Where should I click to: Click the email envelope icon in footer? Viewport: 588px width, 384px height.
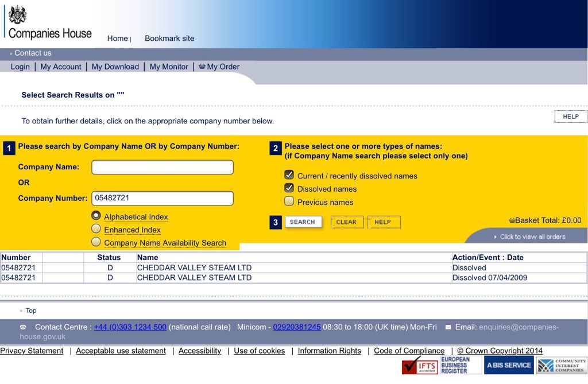coord(448,327)
